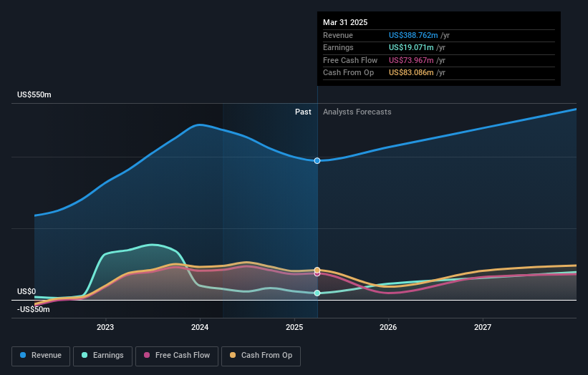Click the Free Cash Flow tooltip row label
Screen dimensions: 588x375
pos(350,60)
